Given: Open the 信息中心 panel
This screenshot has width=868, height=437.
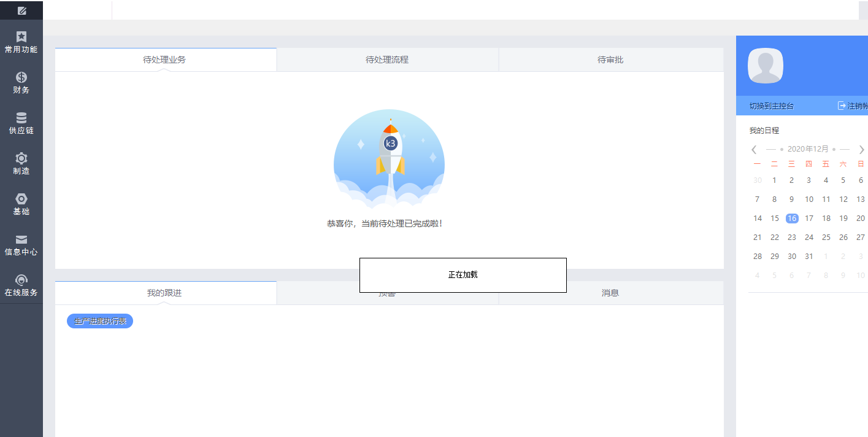Looking at the screenshot, I should coord(21,245).
